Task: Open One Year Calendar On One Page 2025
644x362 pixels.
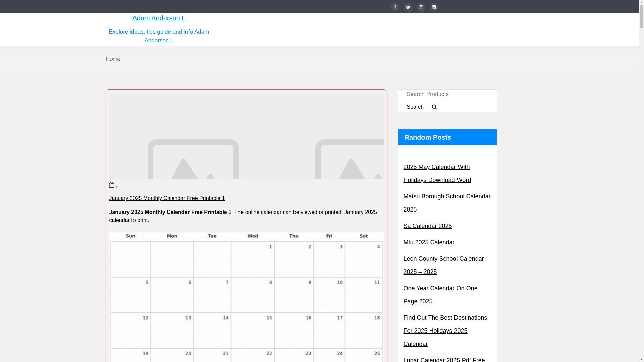Action: coord(440,295)
